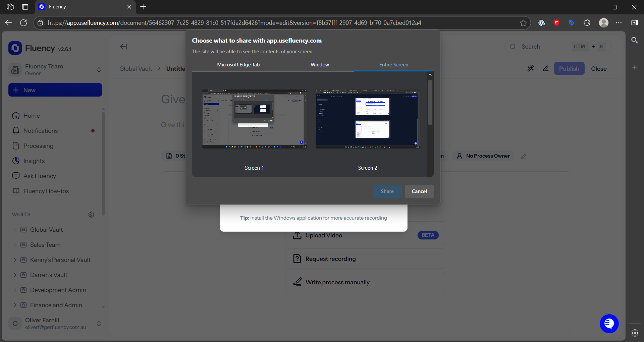644x342 pixels.
Task: Select the Entire Screen tab
Action: click(394, 65)
